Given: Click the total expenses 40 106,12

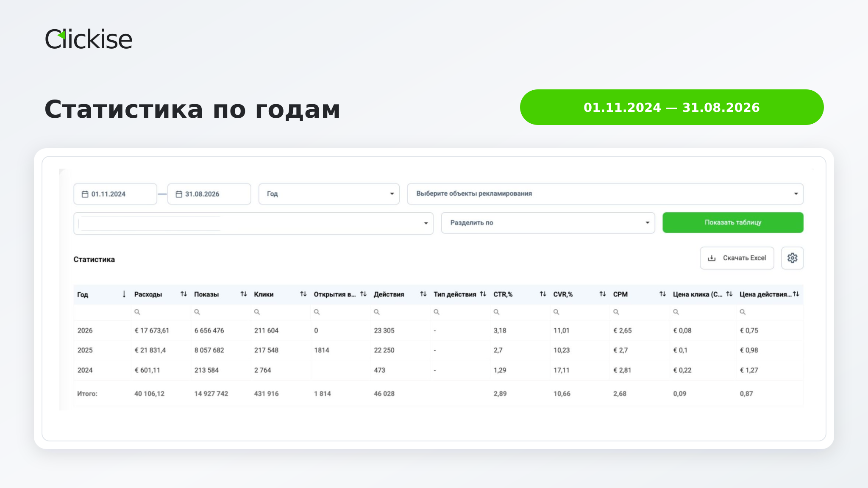Looking at the screenshot, I should click(x=149, y=394).
